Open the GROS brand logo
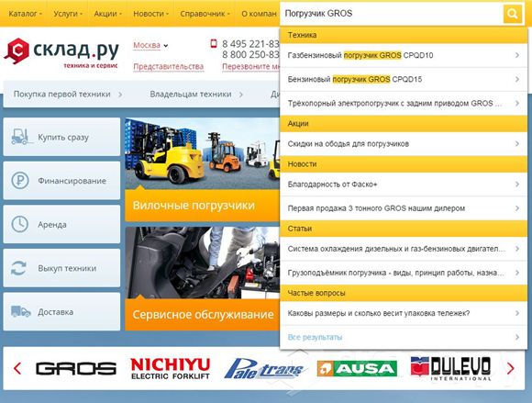This screenshot has height=403, width=532. pyautogui.click(x=76, y=369)
